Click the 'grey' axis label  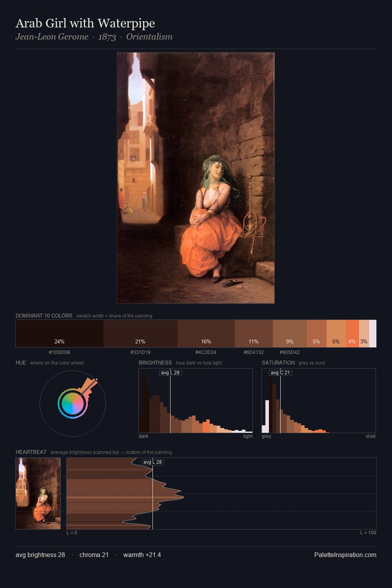(267, 436)
